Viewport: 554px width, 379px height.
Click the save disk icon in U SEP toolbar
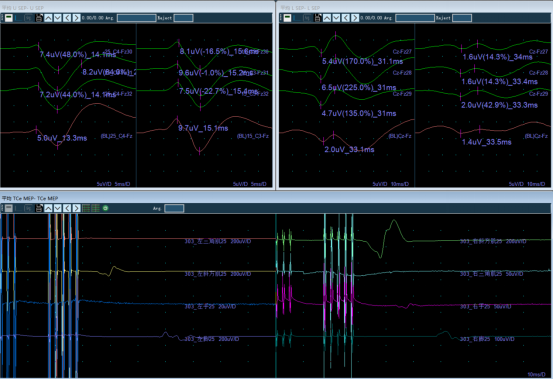point(39,18)
